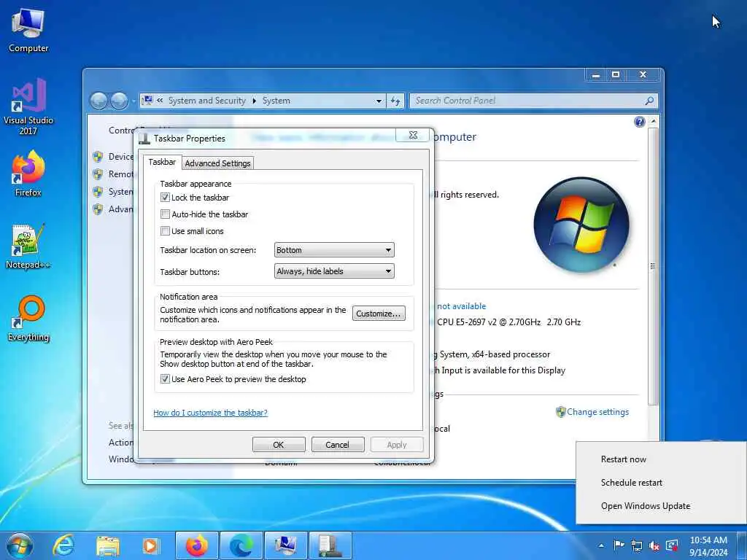The height and width of the screenshot is (560, 747).
Task: Enable Use small icons
Action: click(165, 231)
